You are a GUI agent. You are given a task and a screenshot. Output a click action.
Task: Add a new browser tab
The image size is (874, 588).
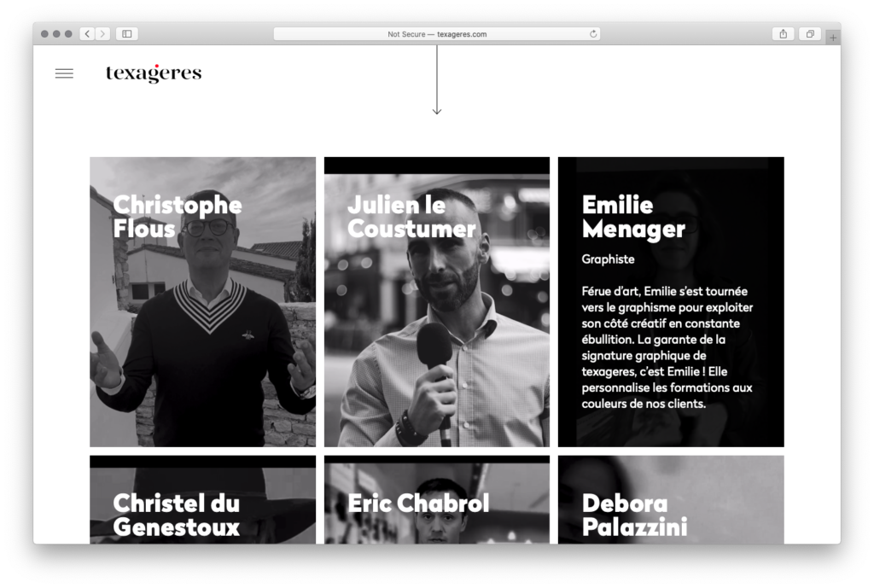click(x=833, y=38)
